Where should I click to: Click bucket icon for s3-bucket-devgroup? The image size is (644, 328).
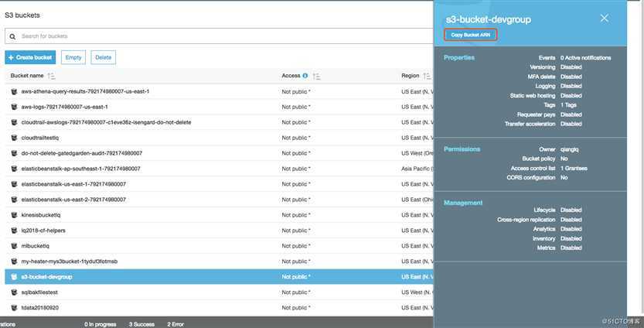(x=15, y=277)
